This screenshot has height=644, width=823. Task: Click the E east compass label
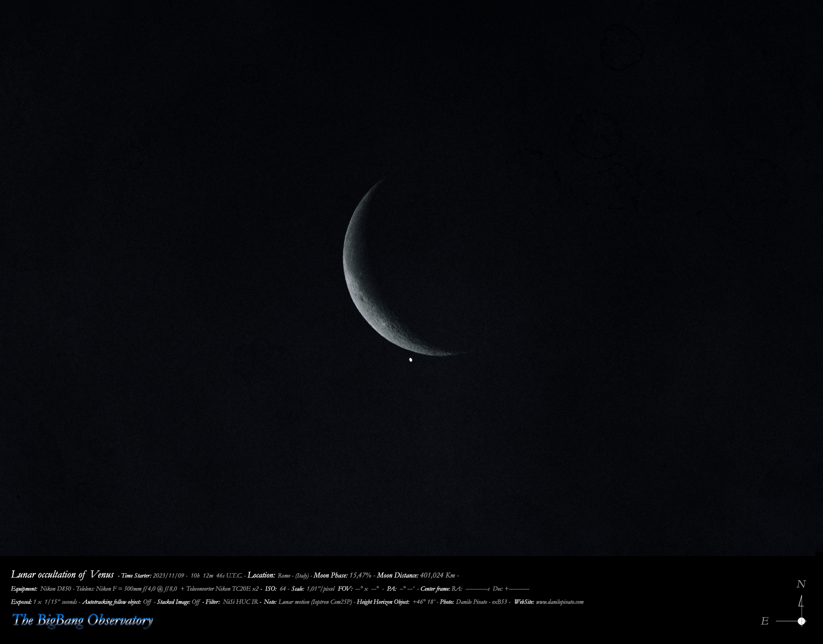point(765,621)
